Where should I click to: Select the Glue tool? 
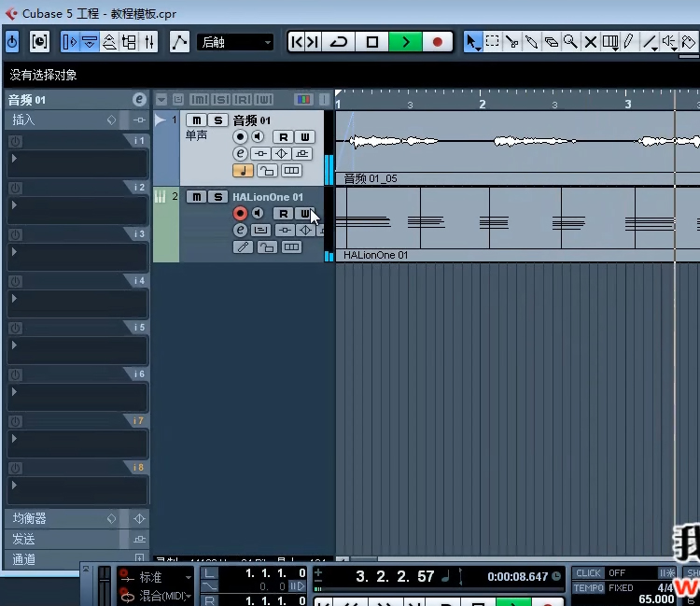[531, 42]
